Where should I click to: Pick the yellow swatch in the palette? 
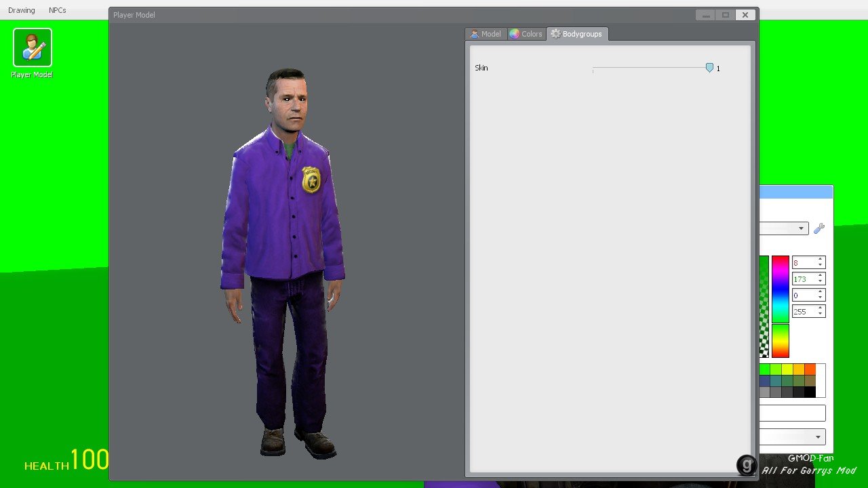coord(787,369)
